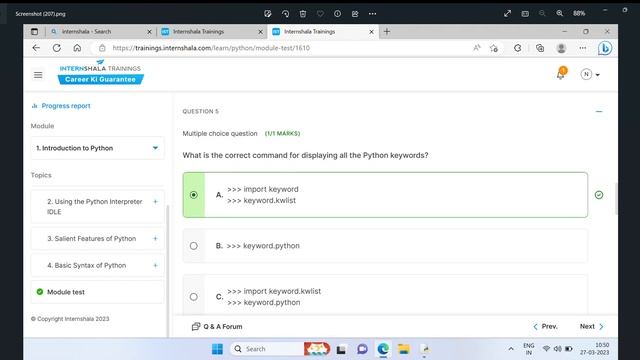Image resolution: width=640 pixels, height=360 pixels.
Task: Go back in the Edge browser
Action: pos(36,48)
